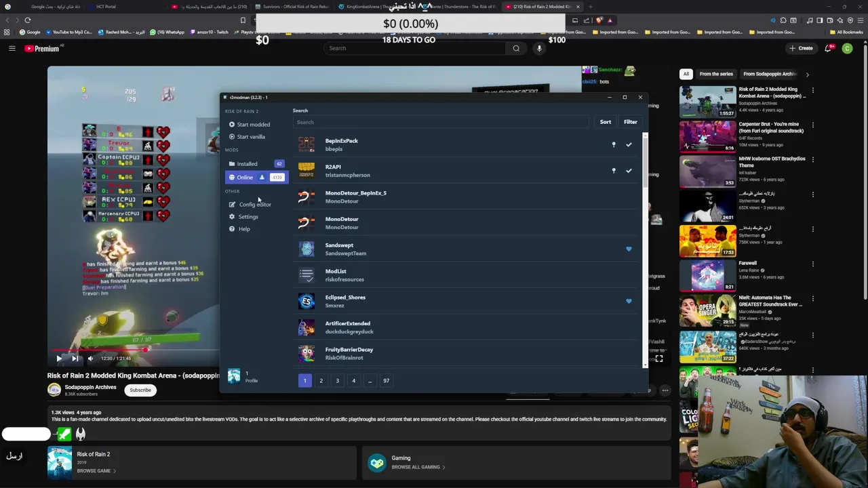Select the From Sodapoppin Archives chip

(x=769, y=74)
